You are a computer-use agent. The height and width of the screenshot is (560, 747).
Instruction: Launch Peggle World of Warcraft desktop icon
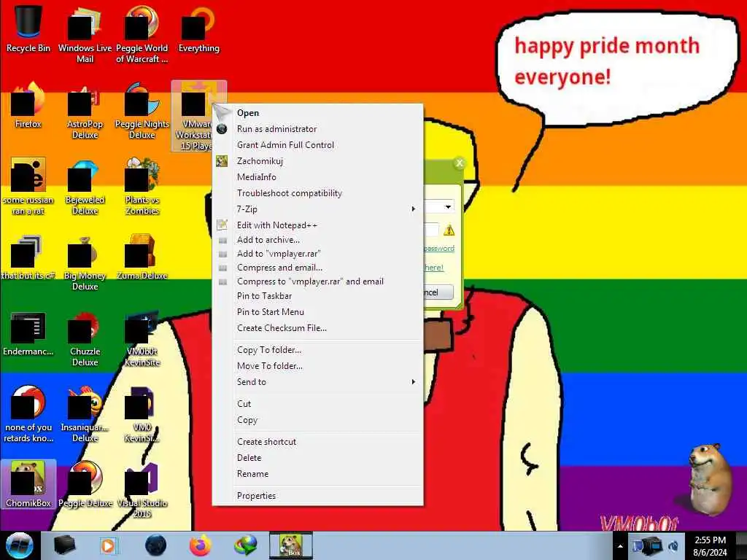pyautogui.click(x=142, y=34)
